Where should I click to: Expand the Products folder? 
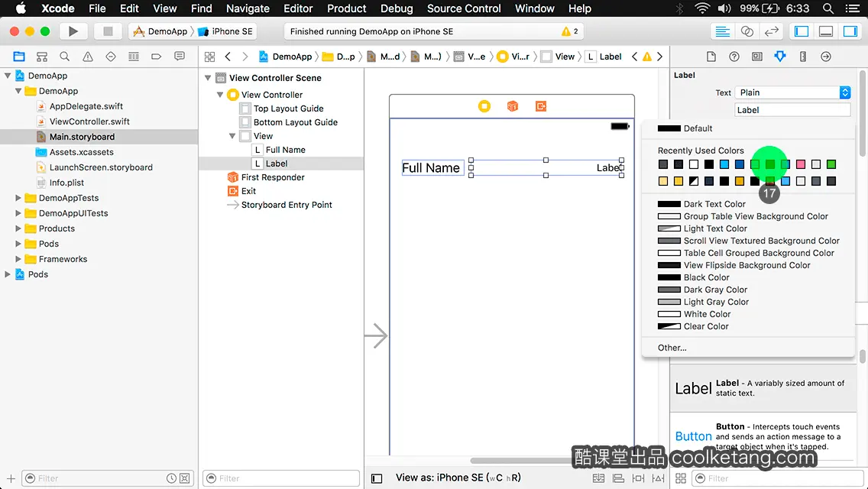[18, 228]
